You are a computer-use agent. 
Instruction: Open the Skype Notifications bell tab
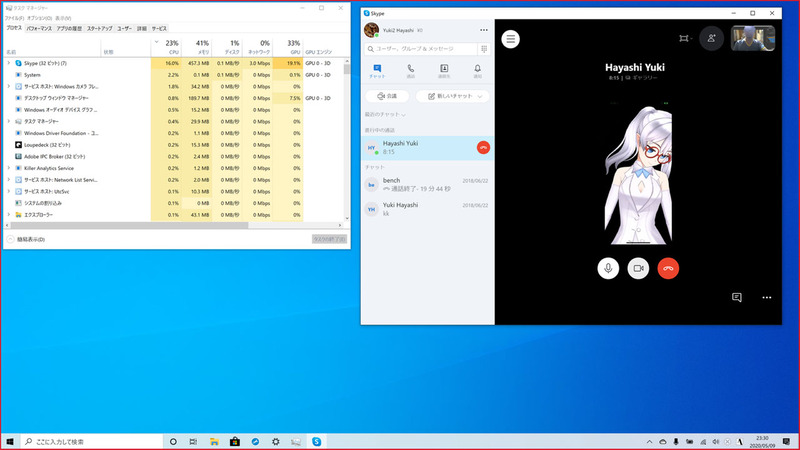pos(478,71)
